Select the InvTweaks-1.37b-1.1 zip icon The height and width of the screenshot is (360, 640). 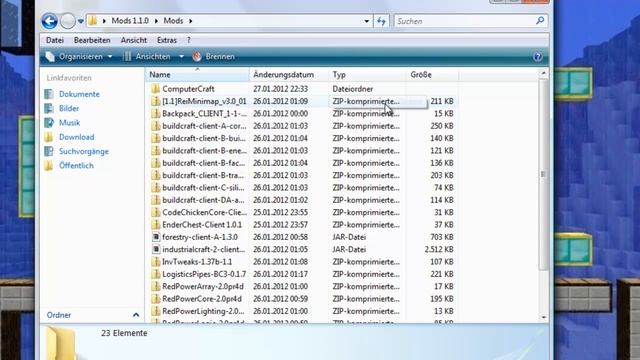click(155, 262)
